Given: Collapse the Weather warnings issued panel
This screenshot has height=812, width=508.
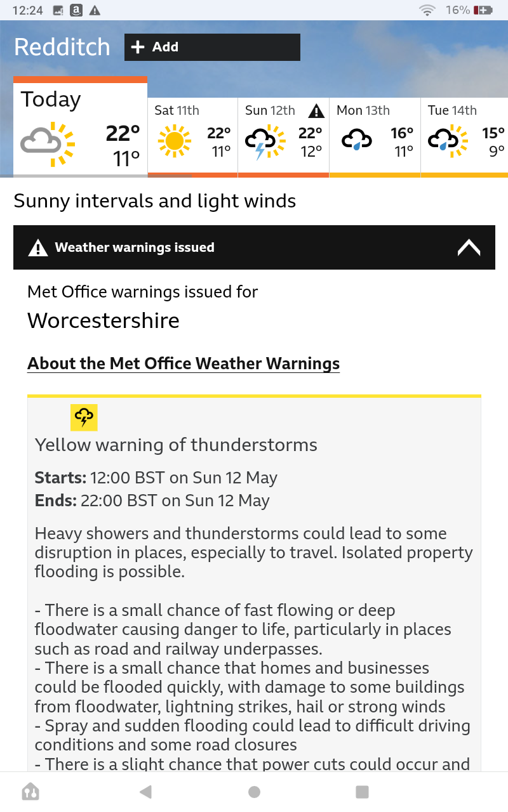Looking at the screenshot, I should [x=469, y=247].
